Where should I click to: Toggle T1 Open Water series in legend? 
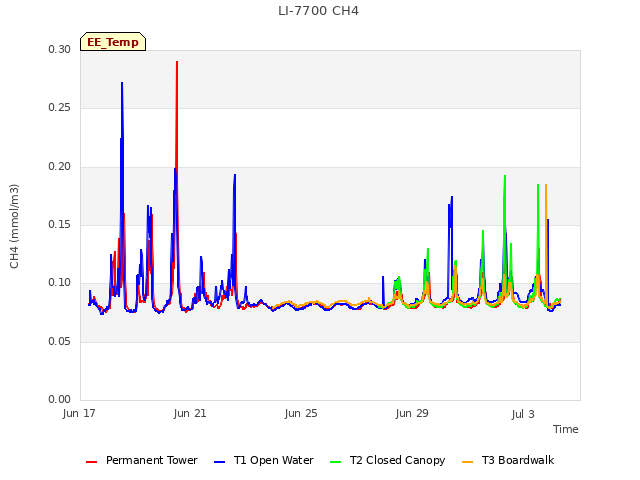coord(264,460)
